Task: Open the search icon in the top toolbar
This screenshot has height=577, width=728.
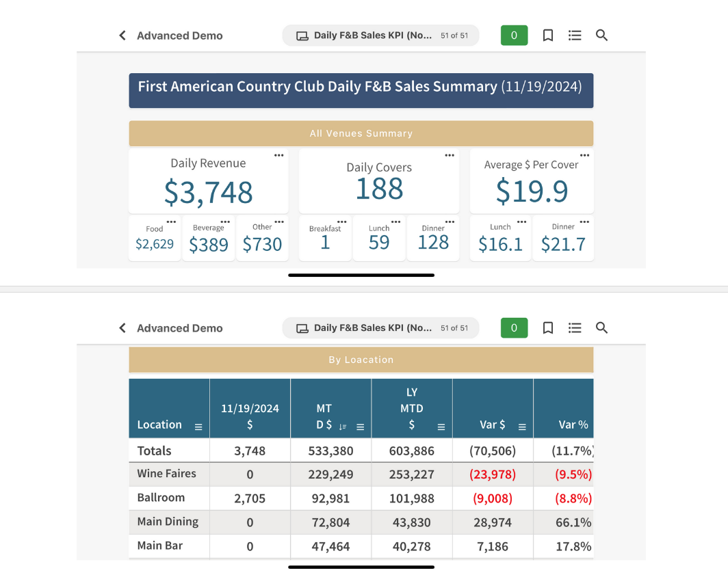Action: 601,35
